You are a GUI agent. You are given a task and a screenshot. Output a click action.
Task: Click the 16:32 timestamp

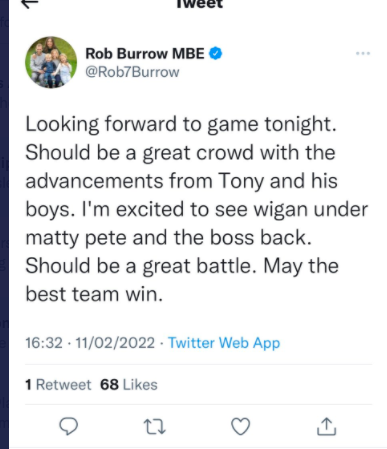click(x=44, y=343)
